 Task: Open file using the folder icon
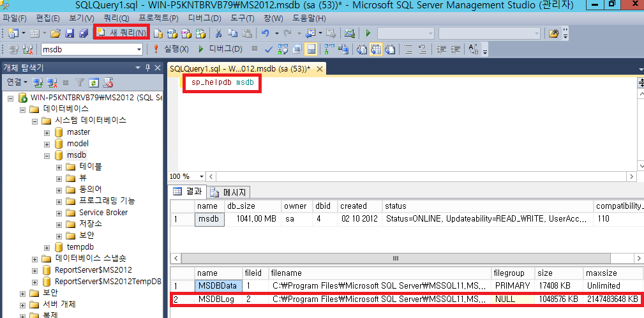point(56,33)
